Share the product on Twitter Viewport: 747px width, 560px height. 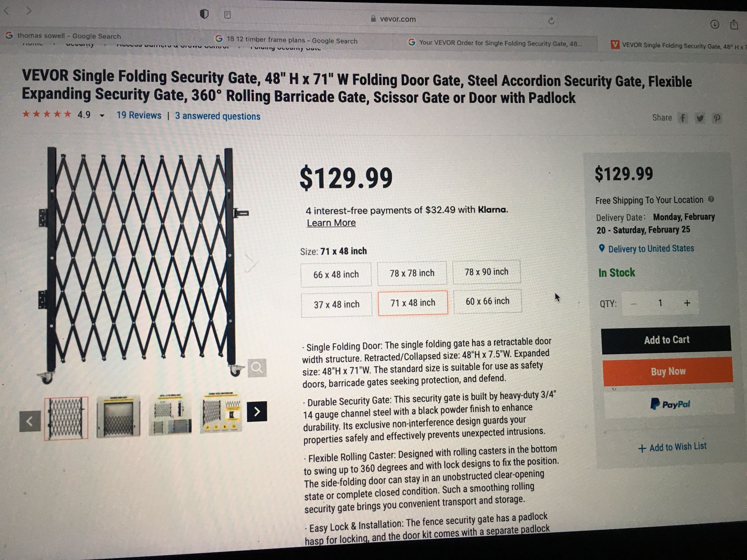pos(700,118)
